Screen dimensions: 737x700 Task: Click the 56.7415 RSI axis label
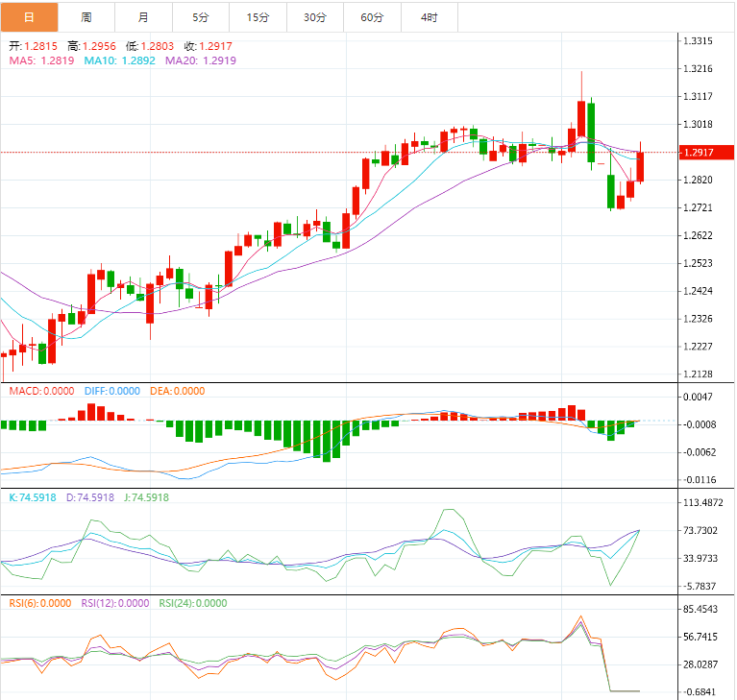point(700,637)
